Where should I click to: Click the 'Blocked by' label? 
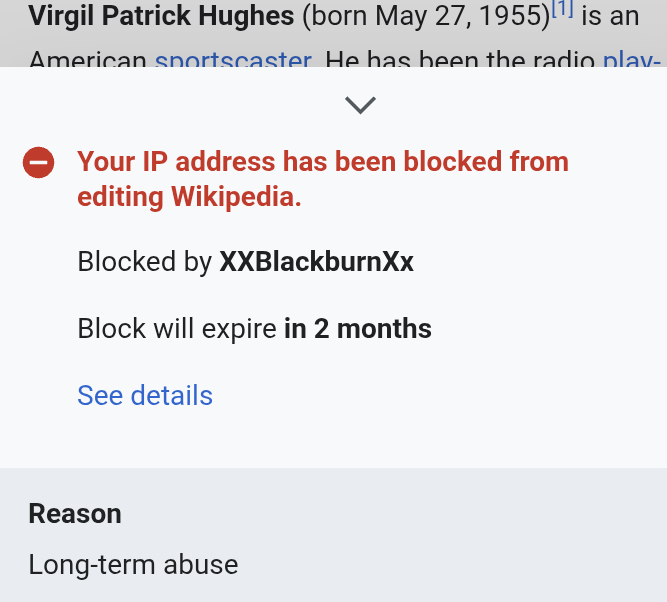coord(145,262)
